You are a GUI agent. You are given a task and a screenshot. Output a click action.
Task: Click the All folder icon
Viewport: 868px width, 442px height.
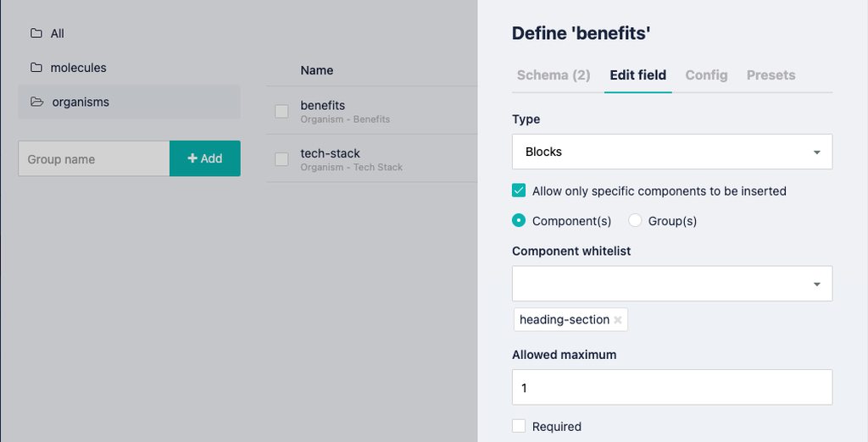(x=36, y=34)
